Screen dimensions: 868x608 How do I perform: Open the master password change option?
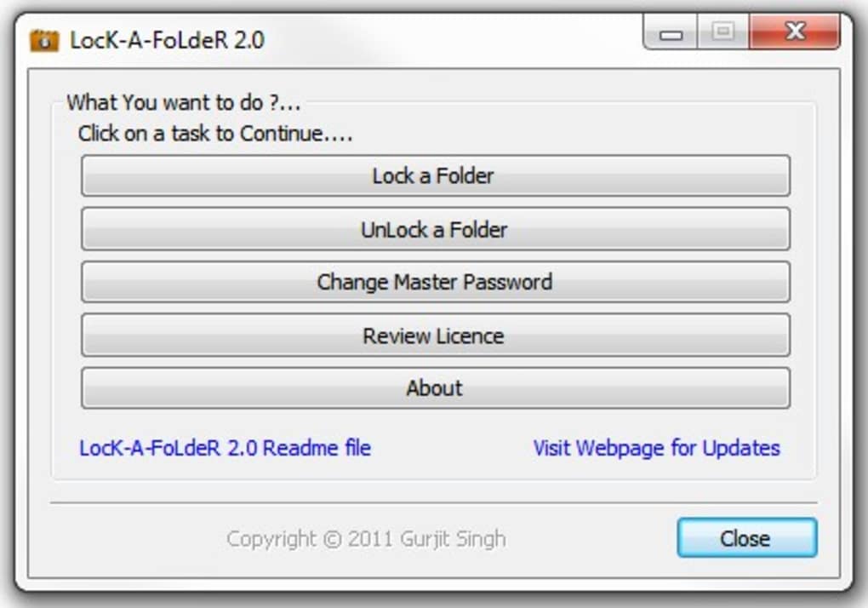(434, 282)
